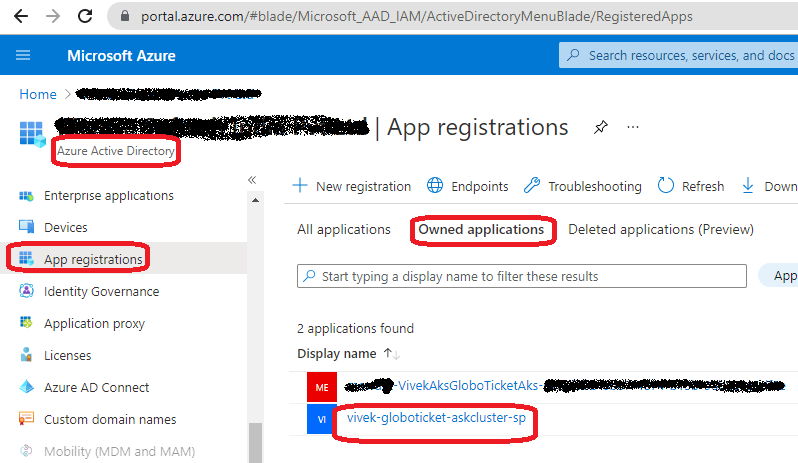
Task: Collapse the left navigation with double chevron
Action: click(252, 180)
